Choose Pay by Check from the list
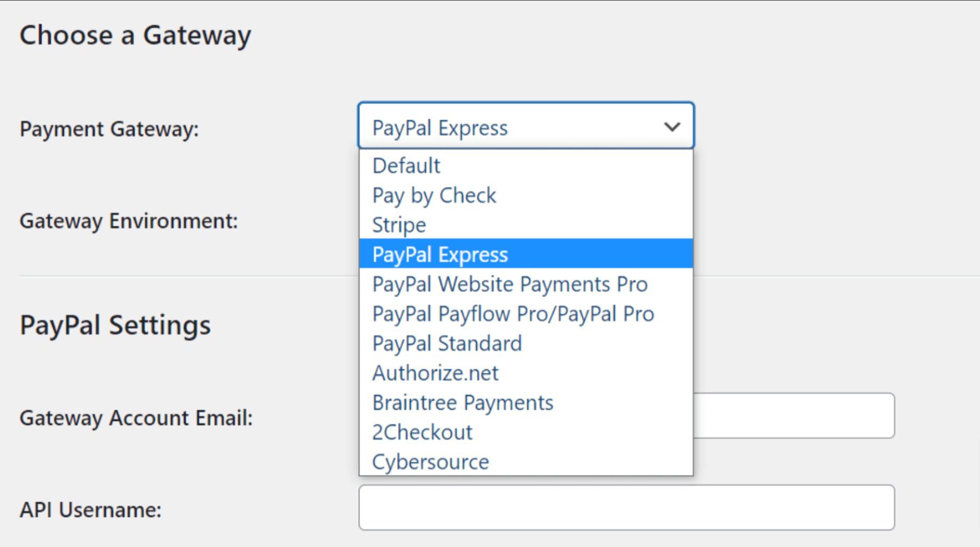 pyautogui.click(x=434, y=195)
